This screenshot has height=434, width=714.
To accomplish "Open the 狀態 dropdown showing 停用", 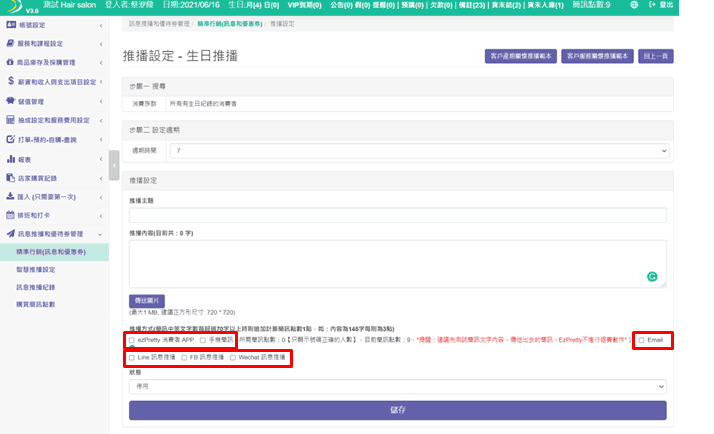I will pyautogui.click(x=397, y=385).
